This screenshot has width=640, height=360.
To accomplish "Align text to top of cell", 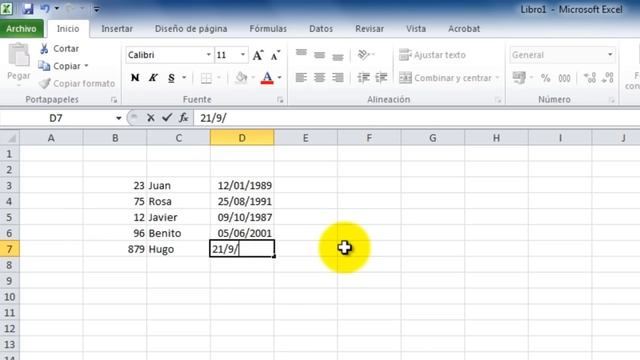I will coord(301,54).
